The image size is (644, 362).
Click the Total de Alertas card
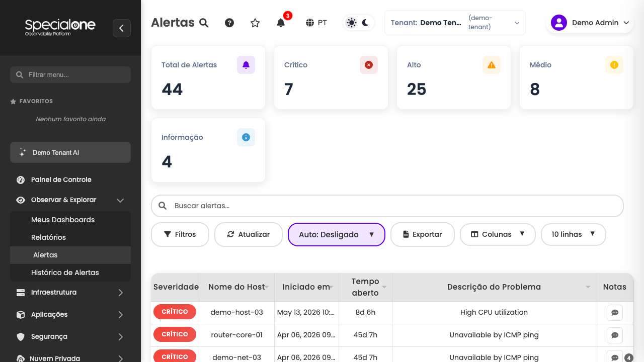pyautogui.click(x=208, y=77)
